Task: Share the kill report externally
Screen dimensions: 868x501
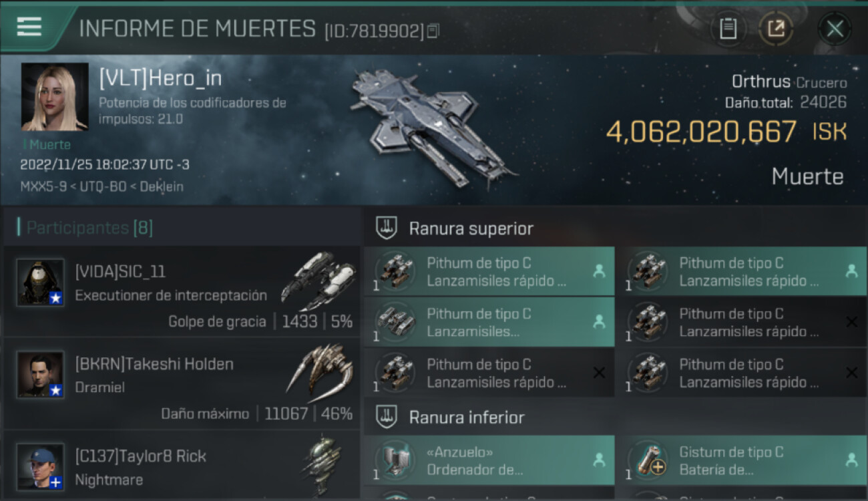Action: point(775,29)
